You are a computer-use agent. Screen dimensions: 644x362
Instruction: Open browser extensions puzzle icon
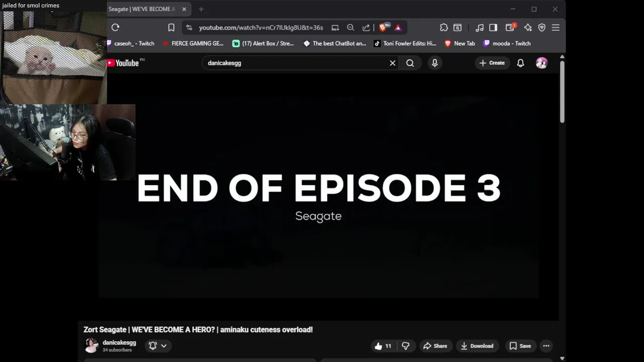(x=444, y=28)
